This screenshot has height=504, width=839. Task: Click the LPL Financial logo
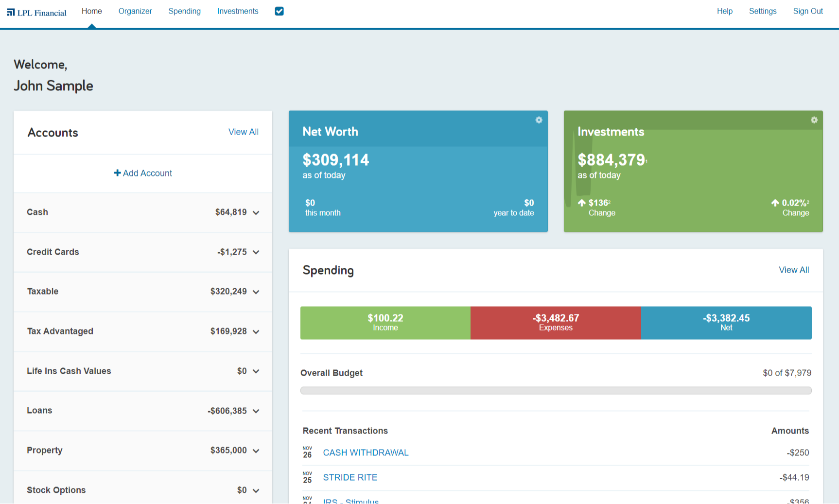36,11
